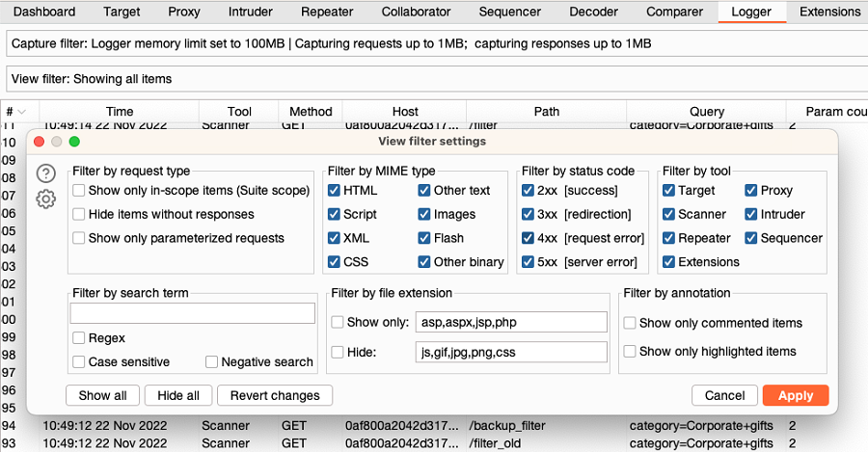The width and height of the screenshot is (868, 452).
Task: Click the View filter bar
Action: (434, 78)
